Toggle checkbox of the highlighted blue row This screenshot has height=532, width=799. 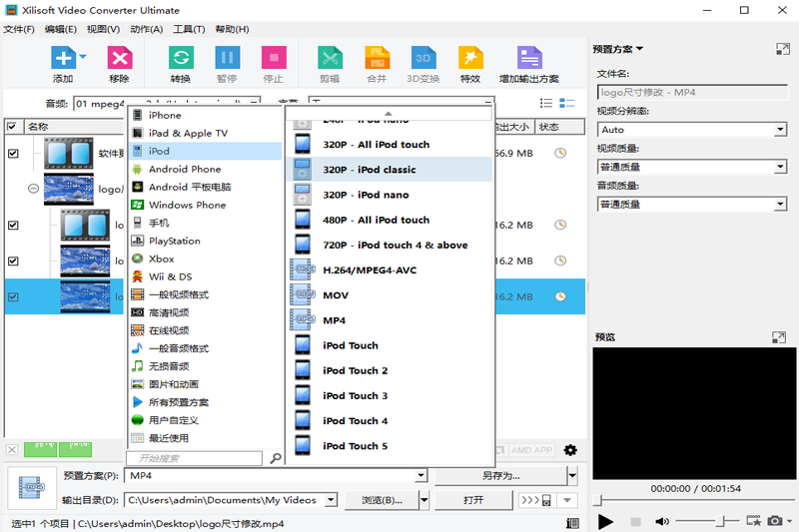tap(13, 296)
